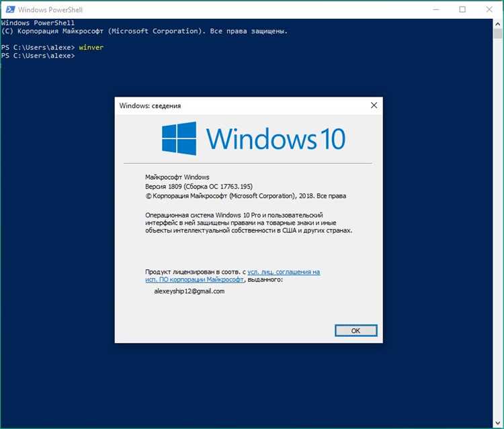Click the "Корпорация Майкрософт" rights banner line in PowerShell

pyautogui.click(x=144, y=31)
